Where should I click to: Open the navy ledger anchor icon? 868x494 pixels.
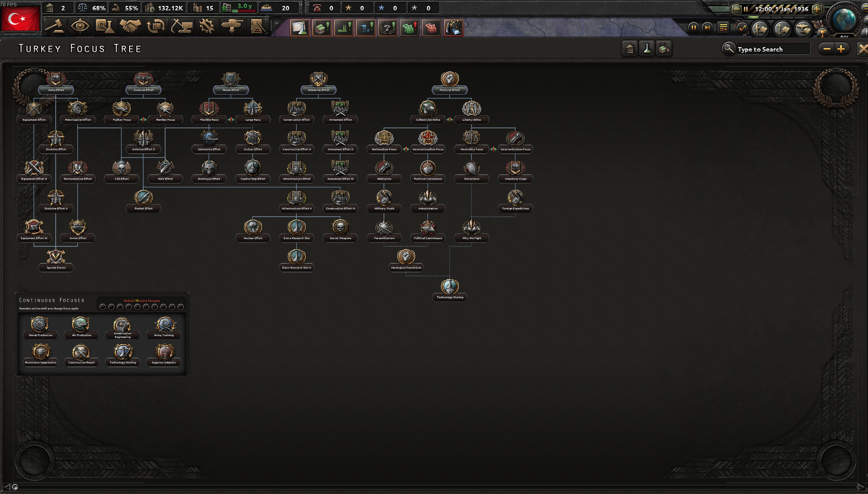pyautogui.click(x=782, y=28)
